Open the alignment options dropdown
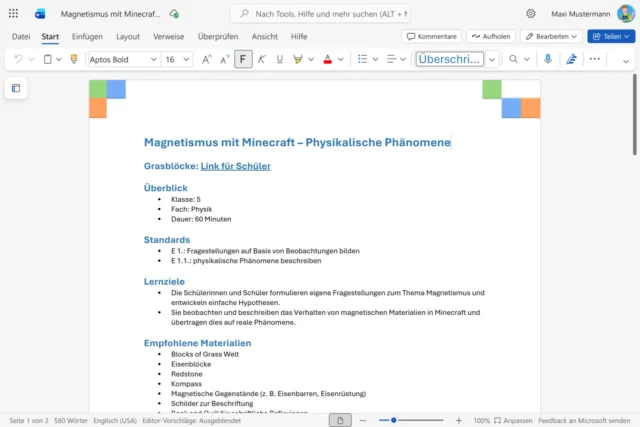This screenshot has height=427, width=640. [403, 60]
